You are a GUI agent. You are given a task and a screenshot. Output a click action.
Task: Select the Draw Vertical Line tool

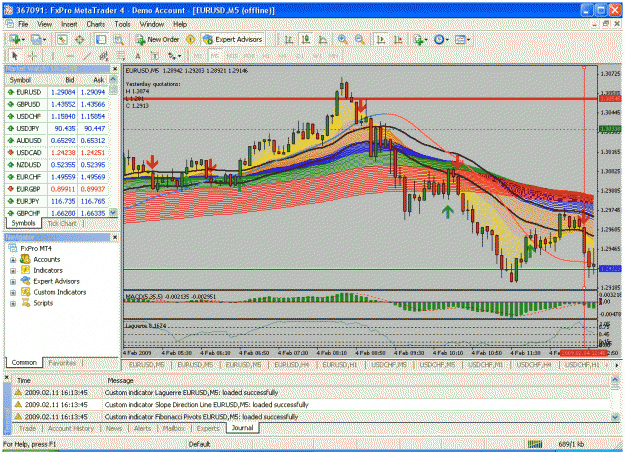pyautogui.click(x=53, y=56)
